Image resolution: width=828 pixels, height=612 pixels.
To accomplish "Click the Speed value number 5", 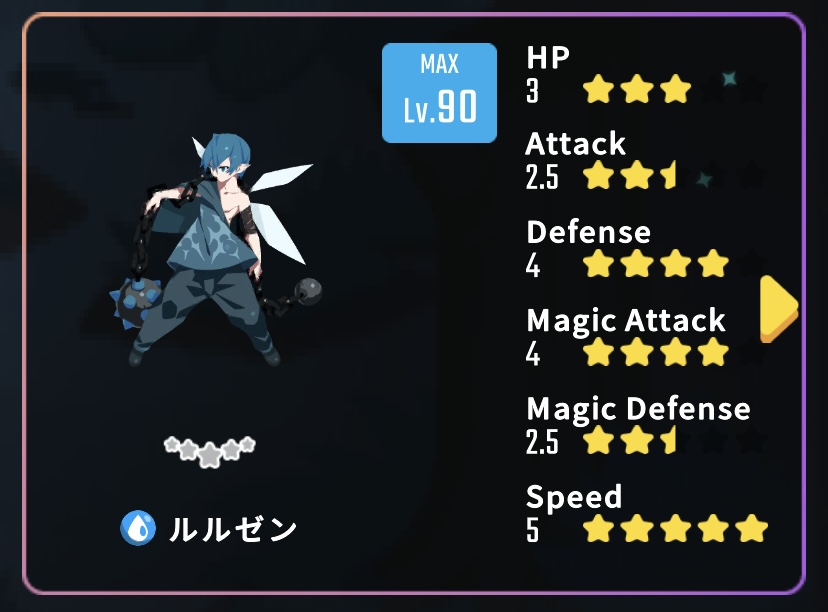I will tap(532, 530).
